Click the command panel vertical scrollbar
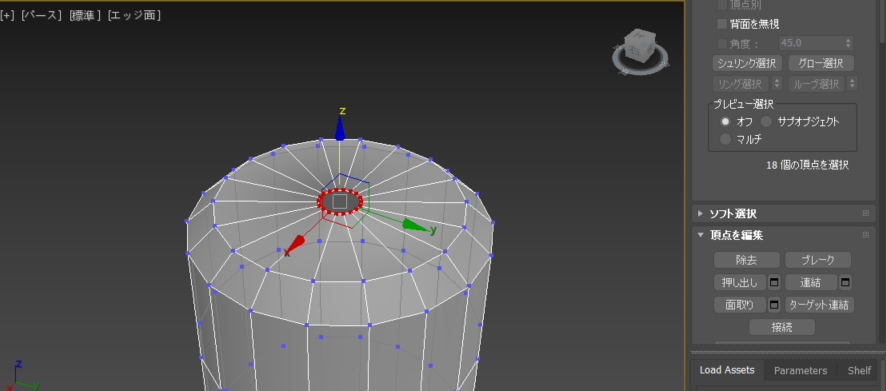 tap(883, 20)
